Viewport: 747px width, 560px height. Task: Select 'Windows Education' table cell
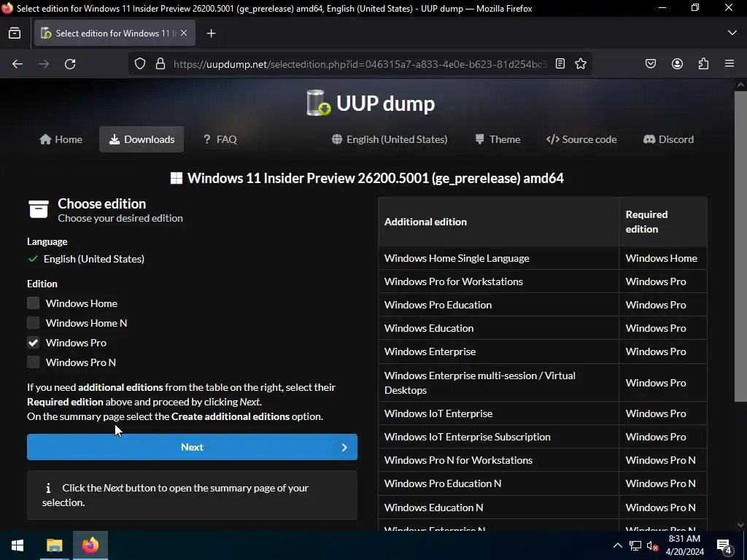(x=499, y=328)
